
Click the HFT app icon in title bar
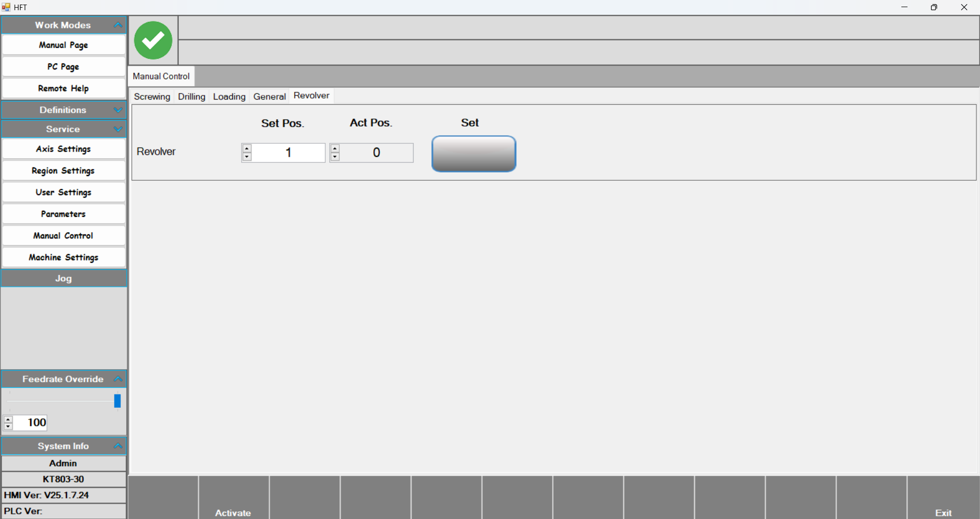tap(6, 7)
